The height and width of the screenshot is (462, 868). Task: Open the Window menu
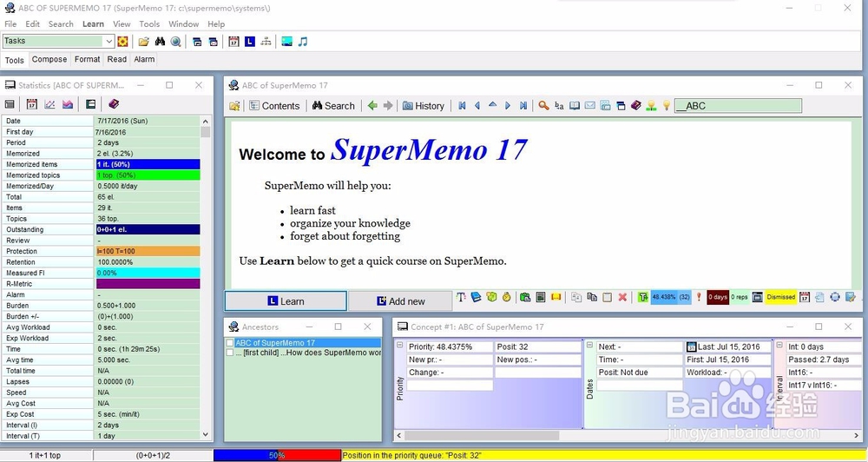184,23
